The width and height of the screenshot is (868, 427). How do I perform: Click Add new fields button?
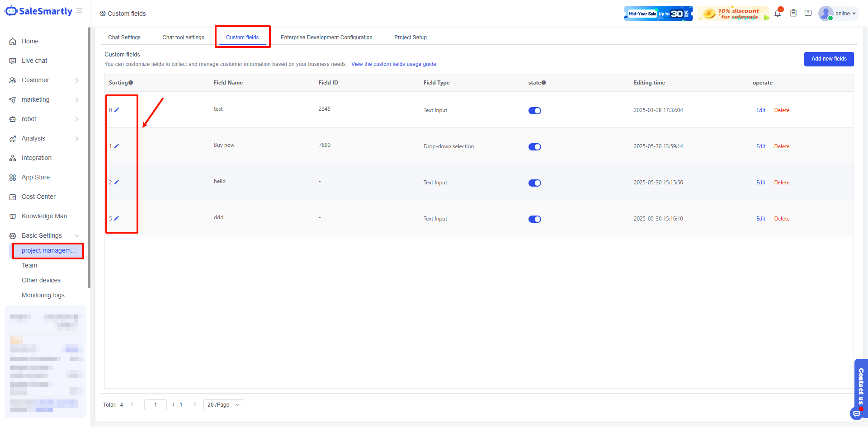[x=829, y=59]
